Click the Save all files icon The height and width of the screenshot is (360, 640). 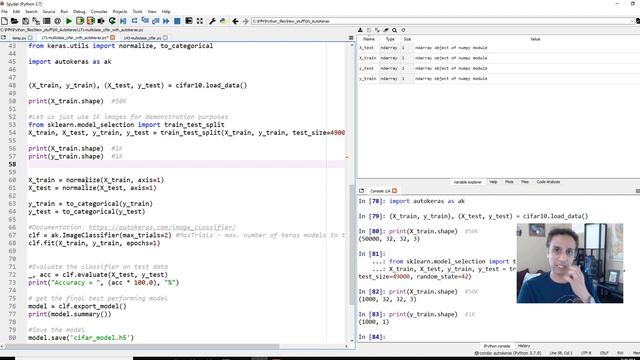pos(36,21)
